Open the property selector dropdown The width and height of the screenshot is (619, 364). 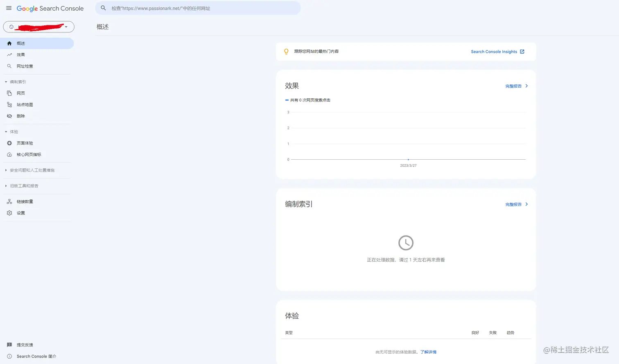(38, 27)
